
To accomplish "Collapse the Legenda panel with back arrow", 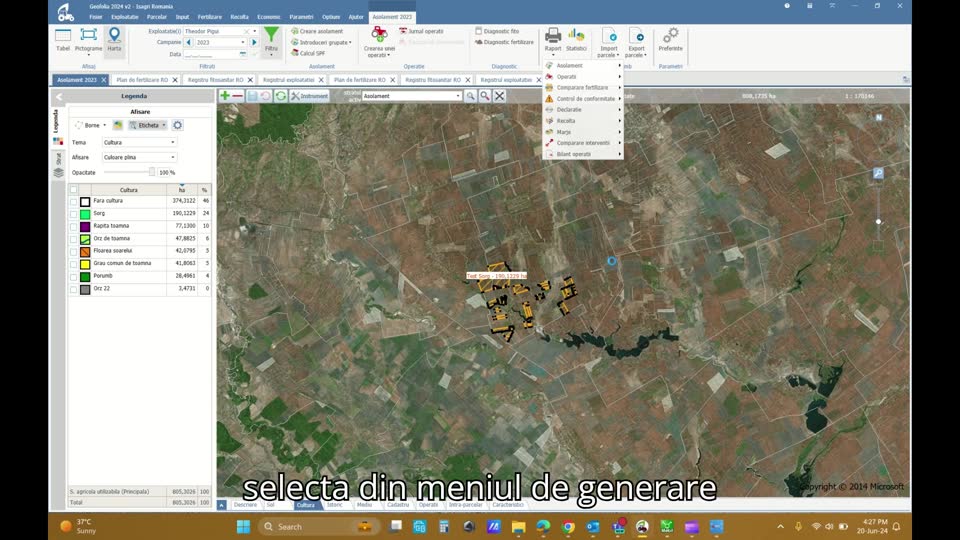I will pyautogui.click(x=59, y=96).
